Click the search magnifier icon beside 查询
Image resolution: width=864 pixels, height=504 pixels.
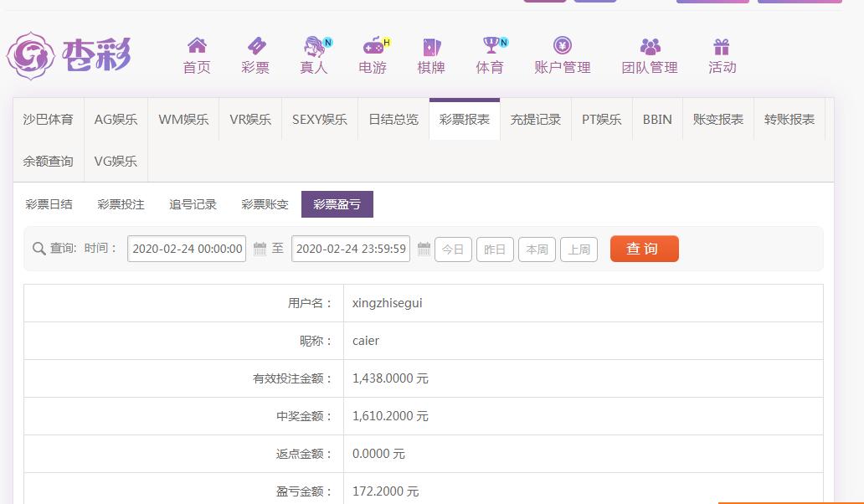coord(39,249)
